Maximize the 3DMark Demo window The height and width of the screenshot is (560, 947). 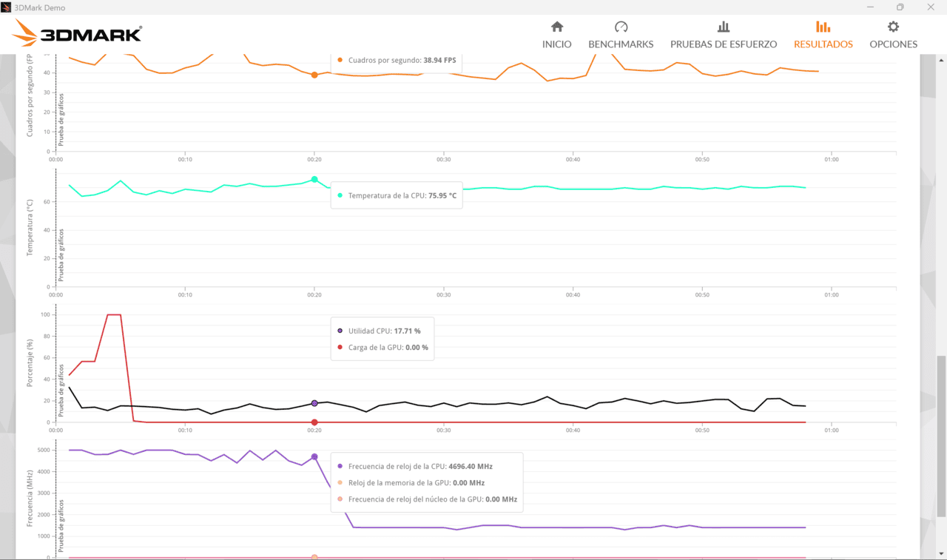click(x=900, y=7)
